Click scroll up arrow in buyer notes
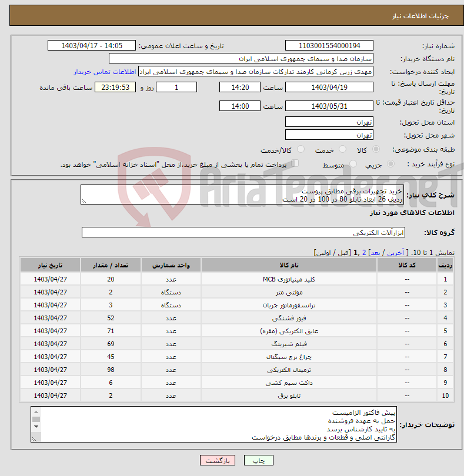Image resolution: width=464 pixels, height=476 pixels. (36, 411)
